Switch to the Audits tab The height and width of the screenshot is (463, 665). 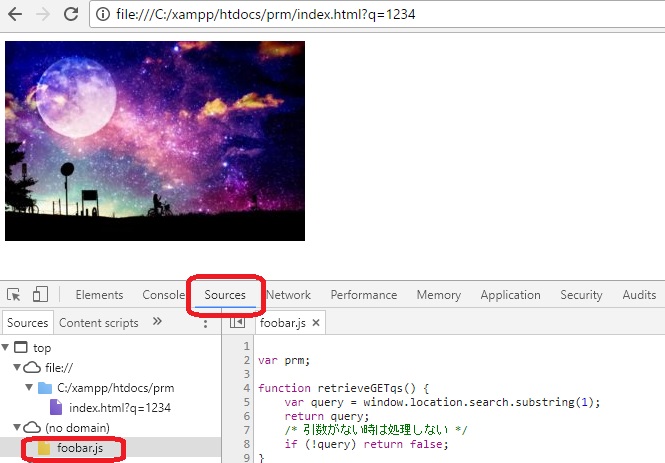639,295
